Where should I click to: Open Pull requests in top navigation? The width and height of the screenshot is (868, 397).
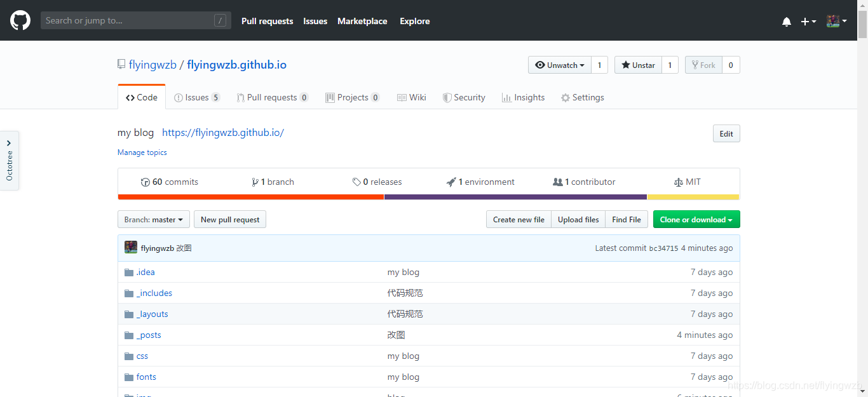click(x=268, y=21)
